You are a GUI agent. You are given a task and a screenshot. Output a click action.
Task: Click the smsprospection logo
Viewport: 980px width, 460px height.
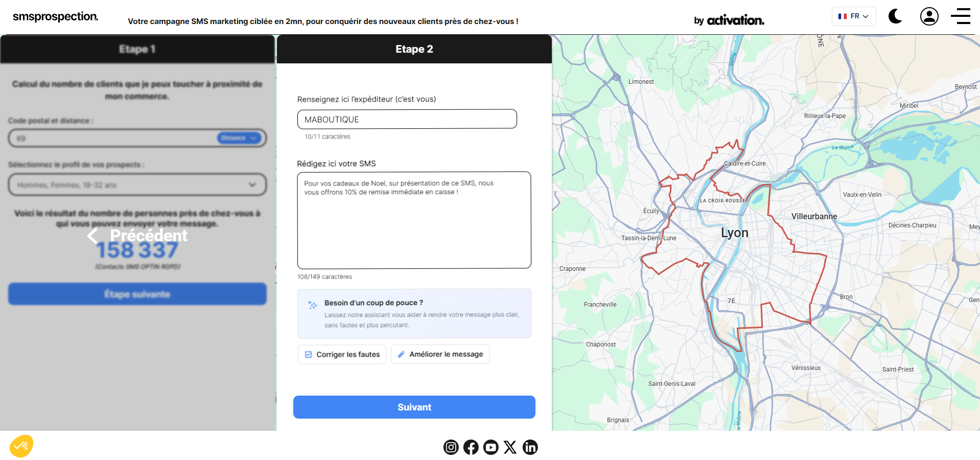(55, 16)
